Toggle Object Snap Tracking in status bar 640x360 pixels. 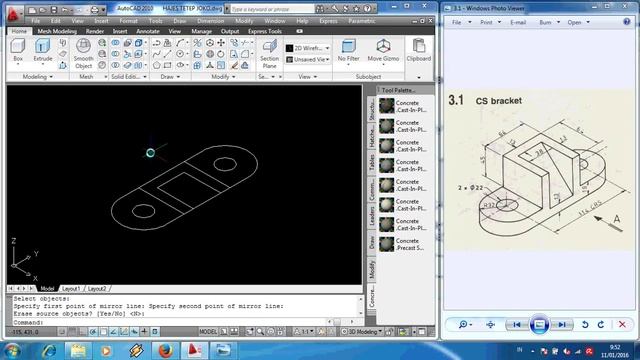[113, 332]
